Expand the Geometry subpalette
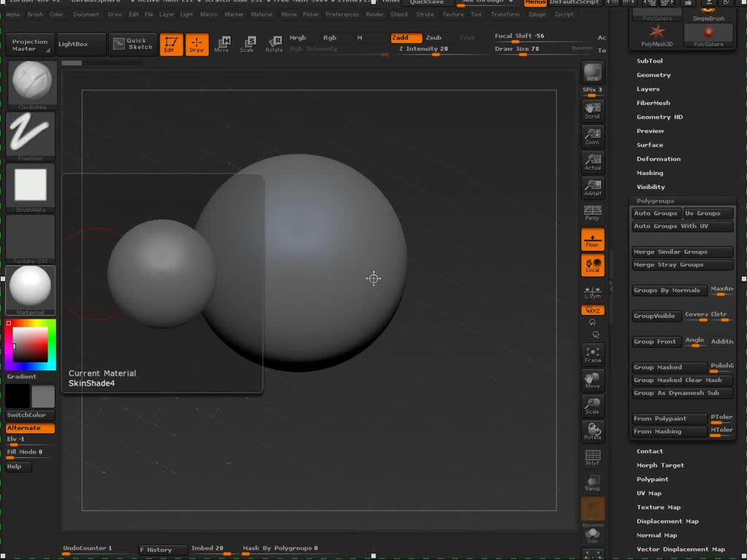747x560 pixels. (654, 75)
